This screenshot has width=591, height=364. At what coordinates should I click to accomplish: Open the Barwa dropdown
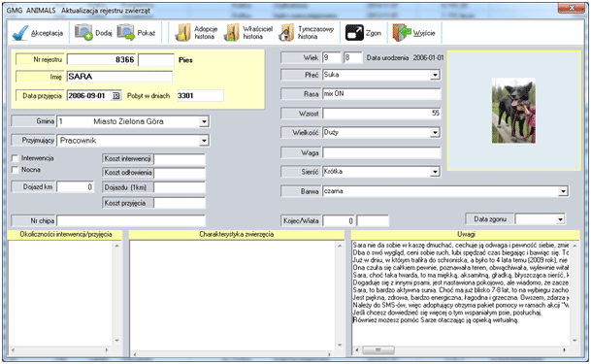pos(563,191)
